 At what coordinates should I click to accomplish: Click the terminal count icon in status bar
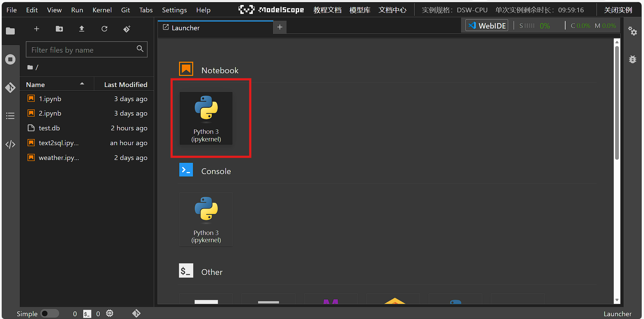87,314
